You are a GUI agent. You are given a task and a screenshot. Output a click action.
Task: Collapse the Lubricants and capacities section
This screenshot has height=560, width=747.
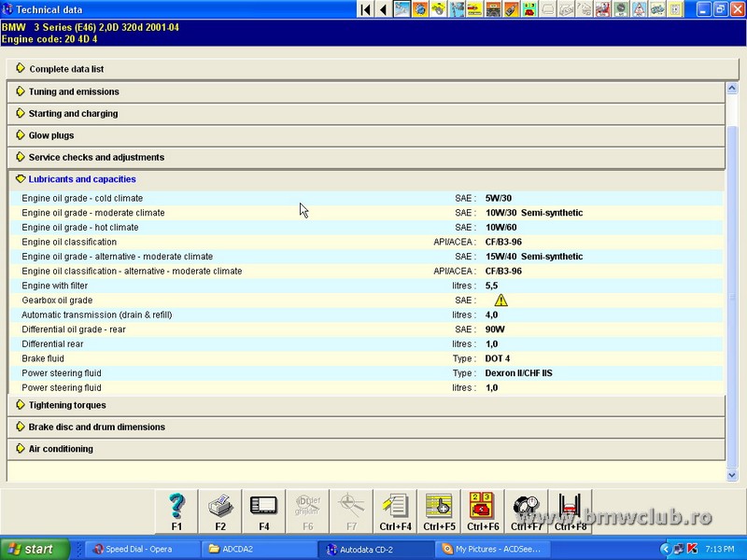click(x=81, y=179)
